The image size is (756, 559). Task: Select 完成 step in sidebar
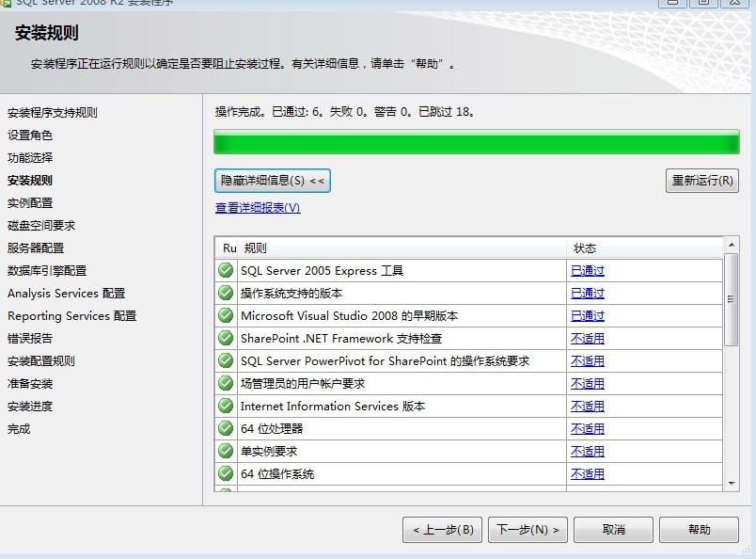coord(19,429)
